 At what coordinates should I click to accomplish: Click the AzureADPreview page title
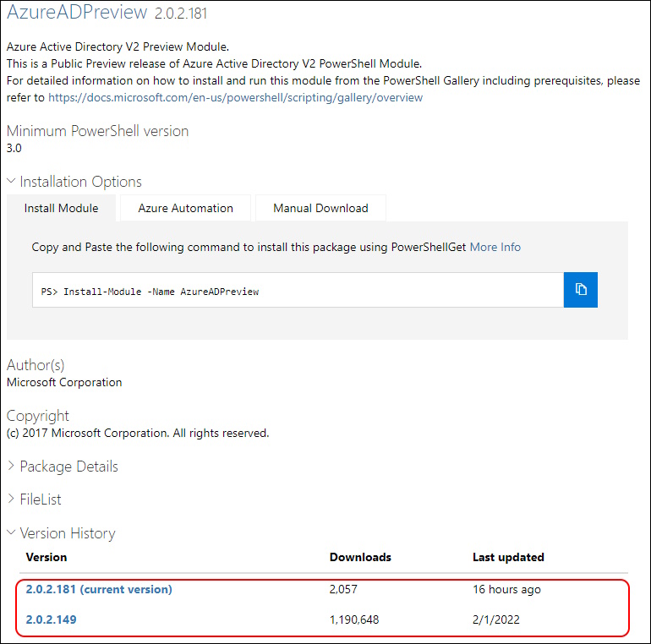click(x=77, y=12)
